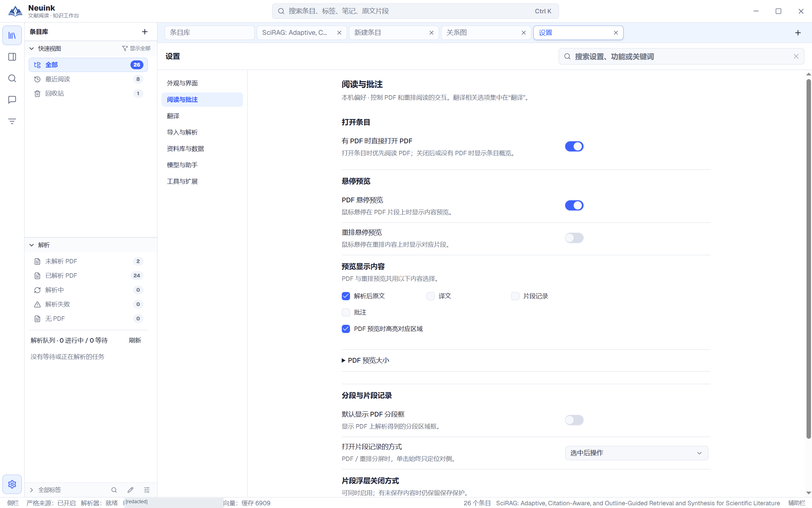This screenshot has height=508, width=812.
Task: Toggle 有 PDF 时直接打开 PDF switch
Action: point(574,146)
